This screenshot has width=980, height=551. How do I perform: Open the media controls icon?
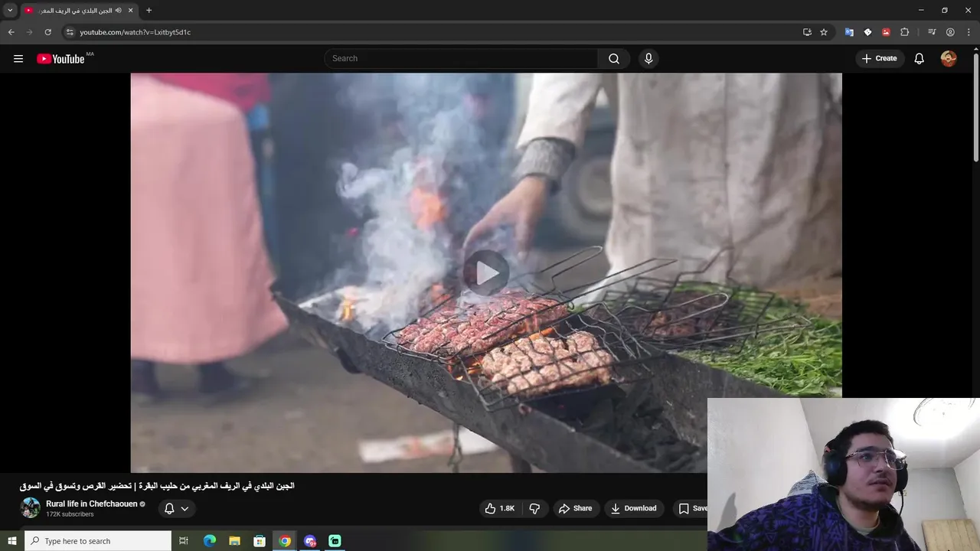[x=932, y=32]
